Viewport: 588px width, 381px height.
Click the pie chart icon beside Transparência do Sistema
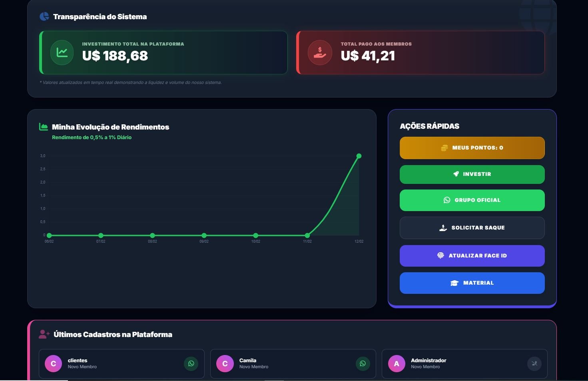click(x=44, y=16)
